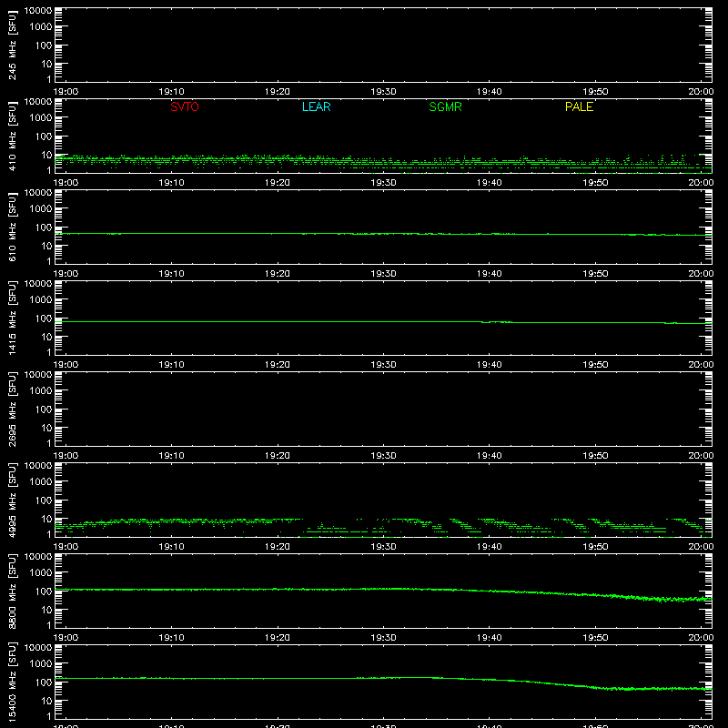Click the green SGMR station label
The image size is (728, 728).
point(445,106)
